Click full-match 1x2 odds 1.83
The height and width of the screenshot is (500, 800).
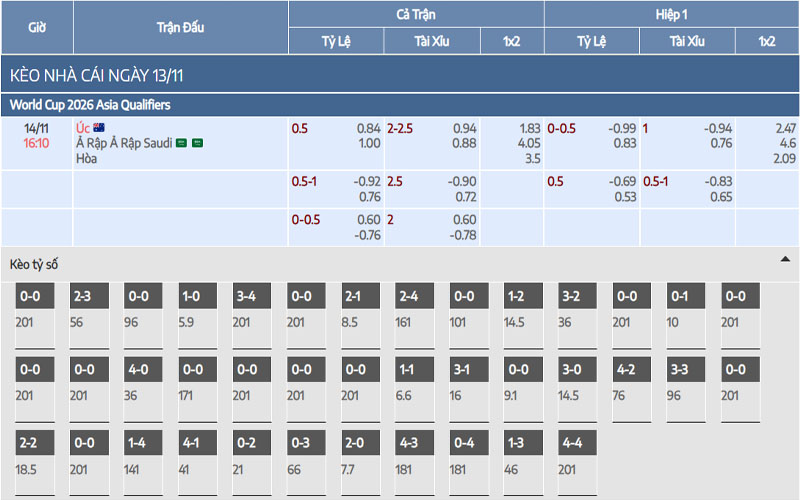529,128
